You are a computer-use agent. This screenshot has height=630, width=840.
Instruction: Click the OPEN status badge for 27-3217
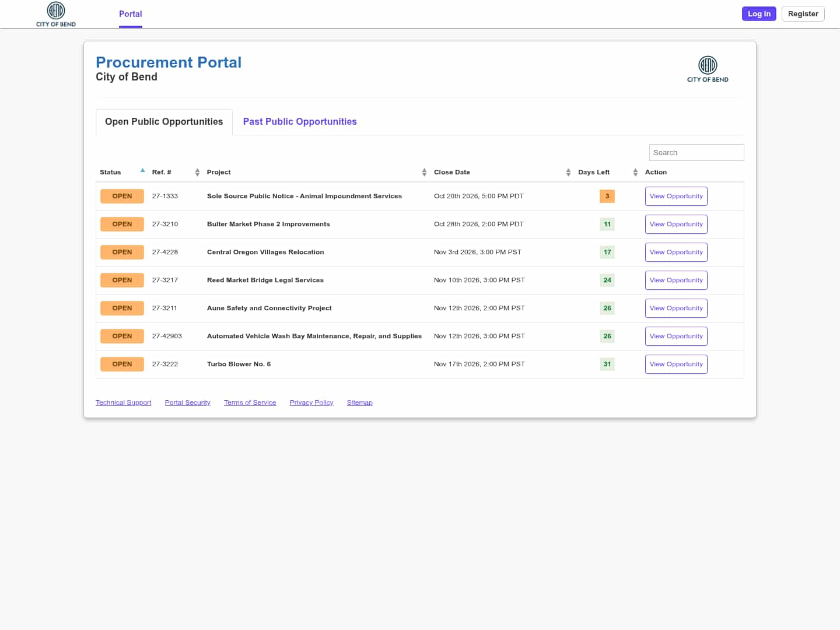[122, 280]
